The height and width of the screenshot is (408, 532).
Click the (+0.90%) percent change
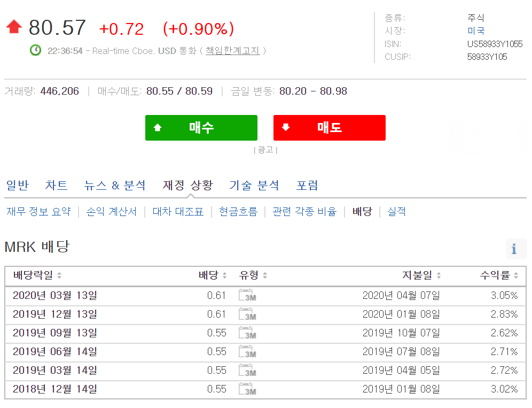[199, 29]
